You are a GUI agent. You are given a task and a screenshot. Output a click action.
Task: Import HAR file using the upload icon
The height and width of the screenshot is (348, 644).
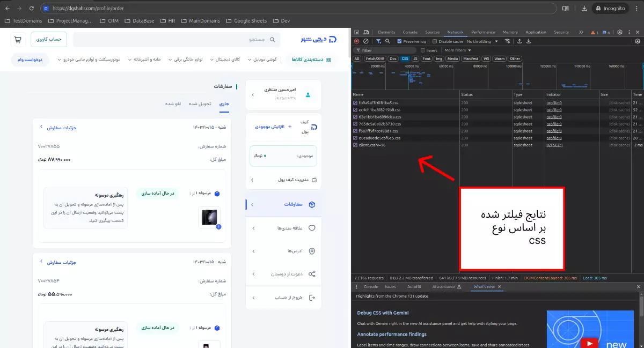(x=519, y=42)
